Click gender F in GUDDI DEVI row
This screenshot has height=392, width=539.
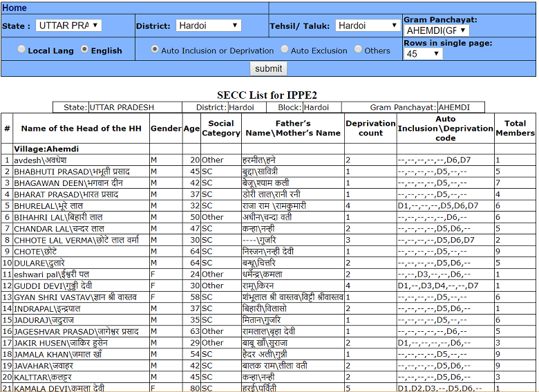(153, 286)
